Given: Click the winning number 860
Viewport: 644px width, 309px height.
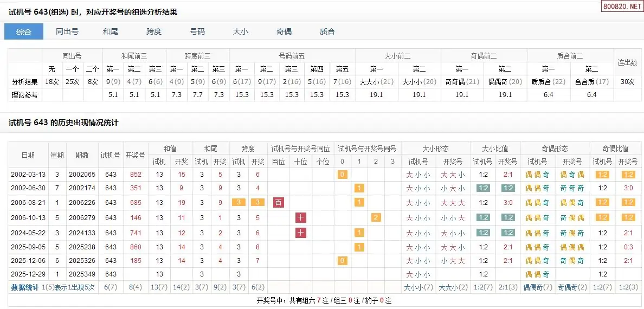Looking at the screenshot, I should pos(136,247).
